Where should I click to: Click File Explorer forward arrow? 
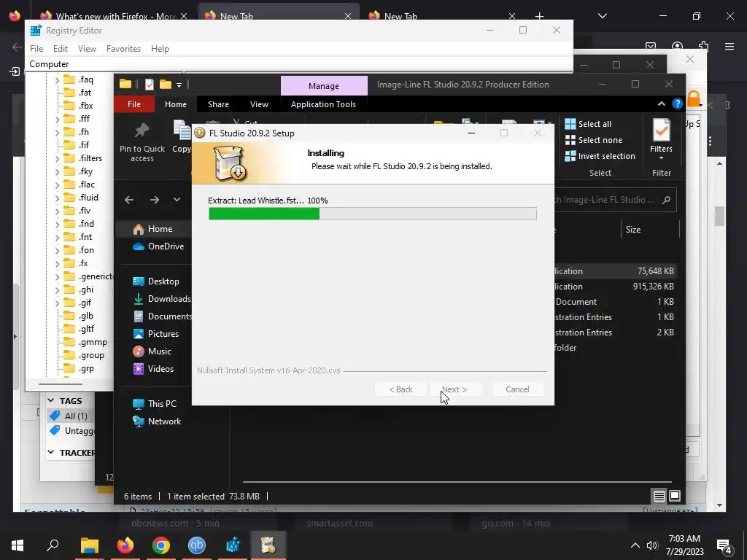click(155, 200)
